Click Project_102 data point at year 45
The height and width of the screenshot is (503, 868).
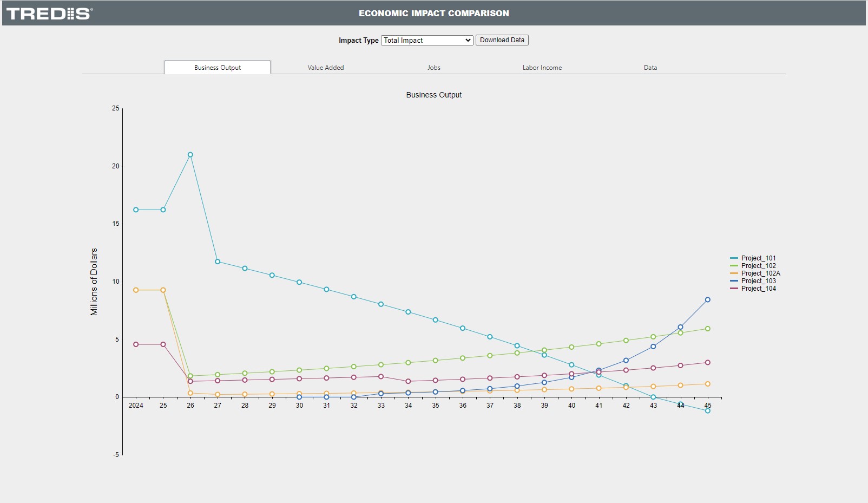707,329
